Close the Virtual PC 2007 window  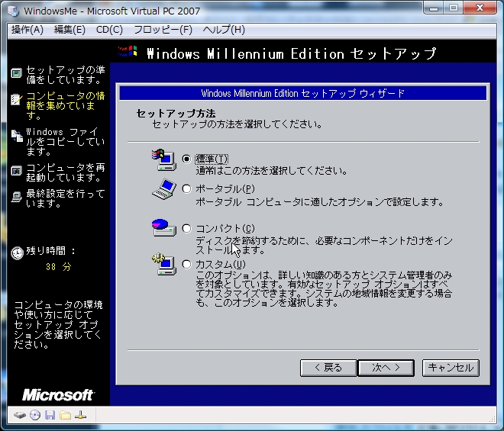click(x=480, y=8)
